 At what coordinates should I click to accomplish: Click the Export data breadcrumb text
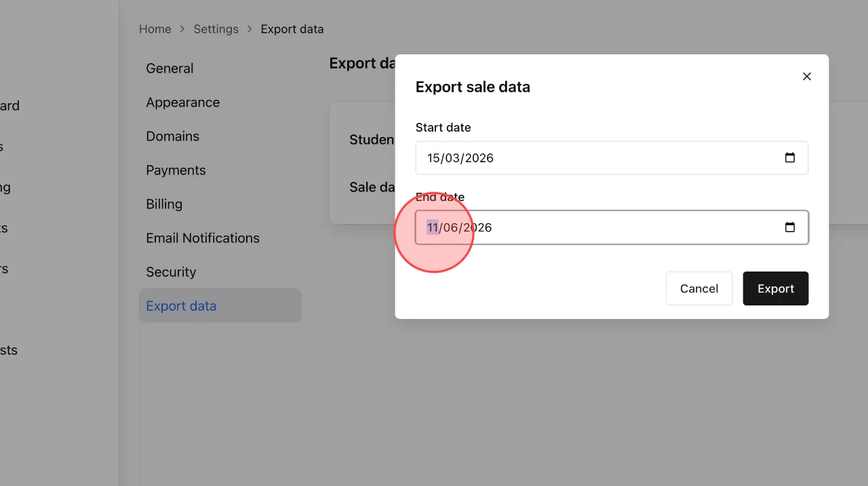292,29
